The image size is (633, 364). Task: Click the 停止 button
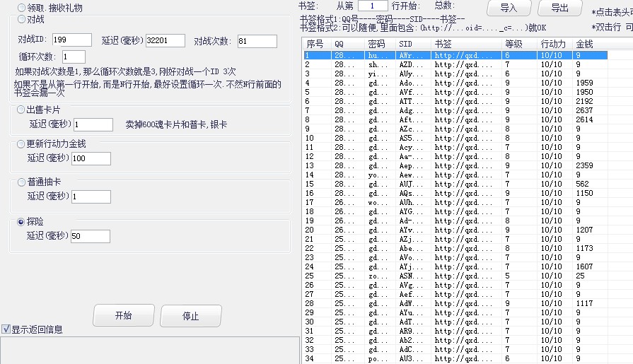pyautogui.click(x=190, y=315)
